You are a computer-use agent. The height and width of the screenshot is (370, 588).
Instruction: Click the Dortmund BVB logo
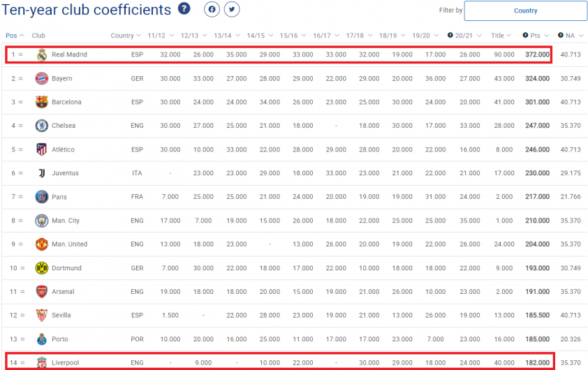pyautogui.click(x=42, y=268)
